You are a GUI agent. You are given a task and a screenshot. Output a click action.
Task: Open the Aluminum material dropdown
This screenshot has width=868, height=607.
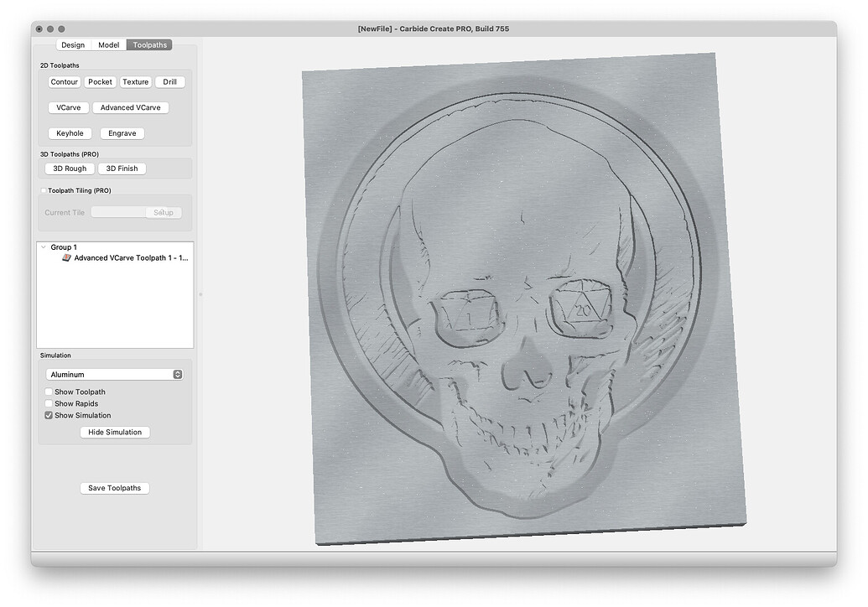coord(115,375)
